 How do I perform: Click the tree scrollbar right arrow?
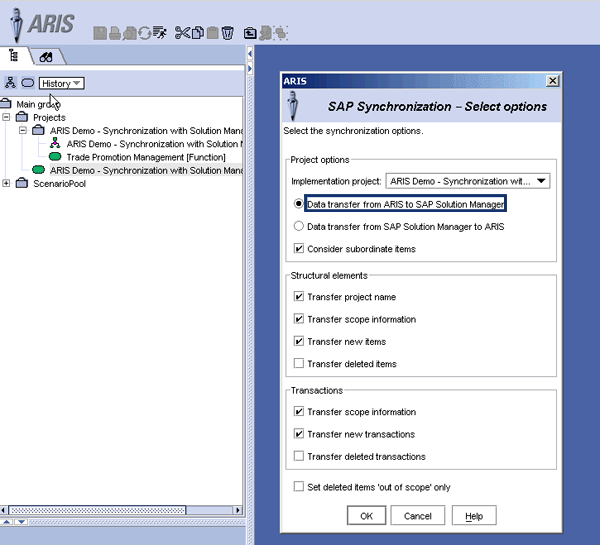point(238,510)
